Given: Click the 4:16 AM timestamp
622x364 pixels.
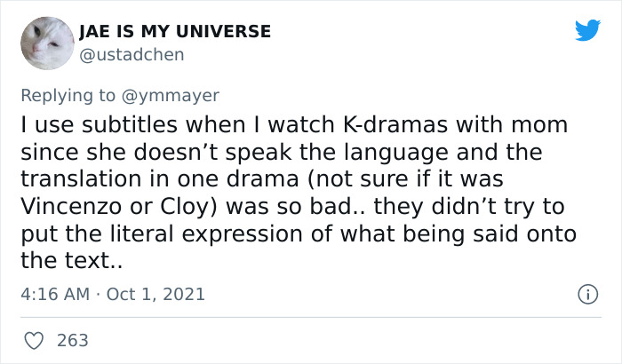Looking at the screenshot, I should [x=53, y=293].
